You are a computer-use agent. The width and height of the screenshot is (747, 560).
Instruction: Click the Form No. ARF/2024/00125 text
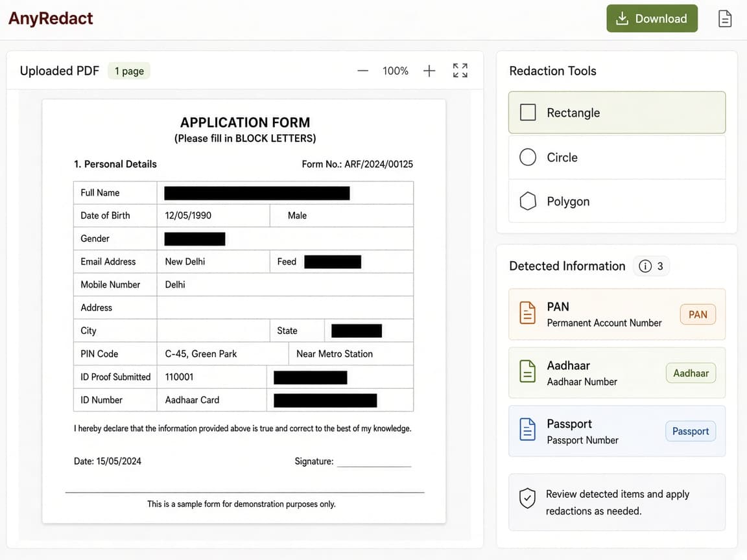pyautogui.click(x=357, y=164)
